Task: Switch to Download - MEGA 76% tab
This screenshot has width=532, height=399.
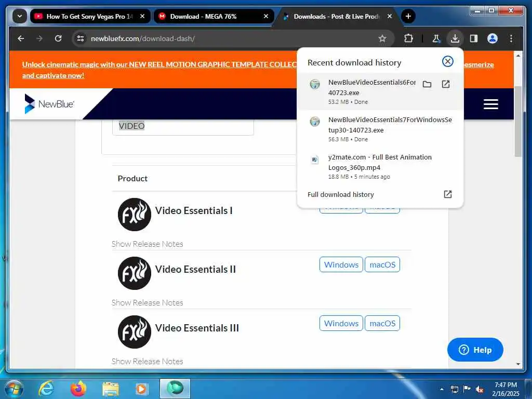Action: [x=214, y=16]
